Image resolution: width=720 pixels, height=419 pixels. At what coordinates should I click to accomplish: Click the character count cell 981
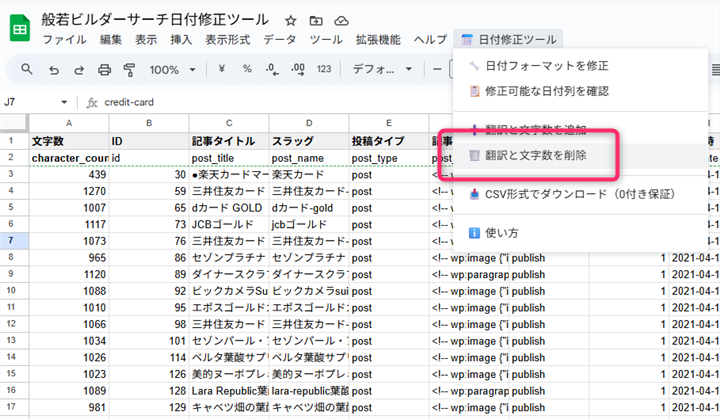69,407
